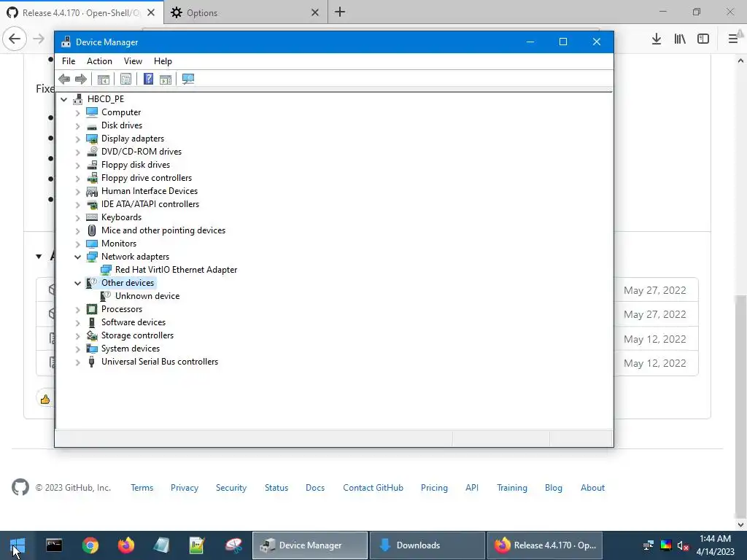Launch Firefox from the taskbar pinned icon
This screenshot has height=560, width=747.
(126, 545)
